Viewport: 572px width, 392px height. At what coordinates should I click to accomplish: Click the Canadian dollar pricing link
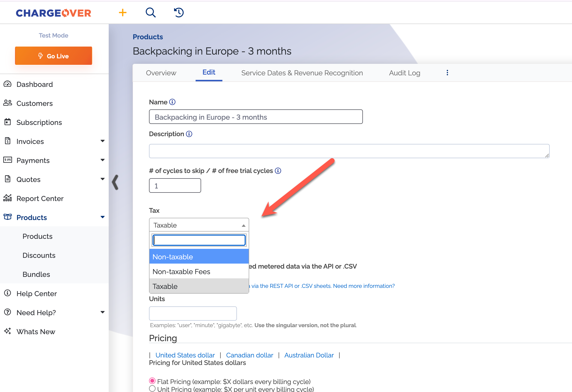249,355
